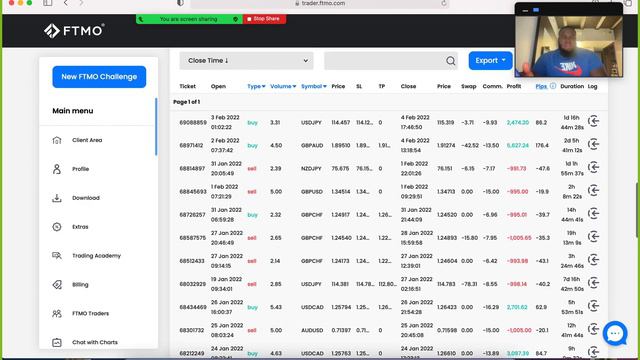Click symbol AUDUSD in the table
The width and height of the screenshot is (640, 360).
[312, 330]
